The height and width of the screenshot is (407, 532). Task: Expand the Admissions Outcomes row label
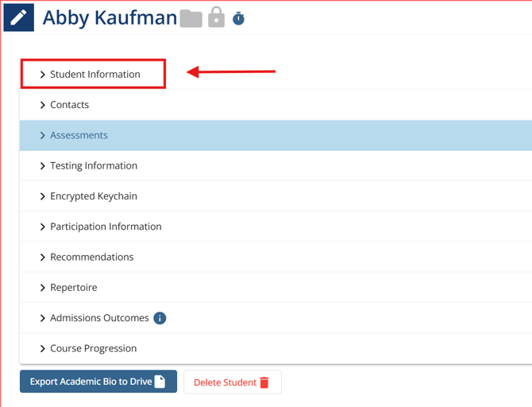[99, 318]
